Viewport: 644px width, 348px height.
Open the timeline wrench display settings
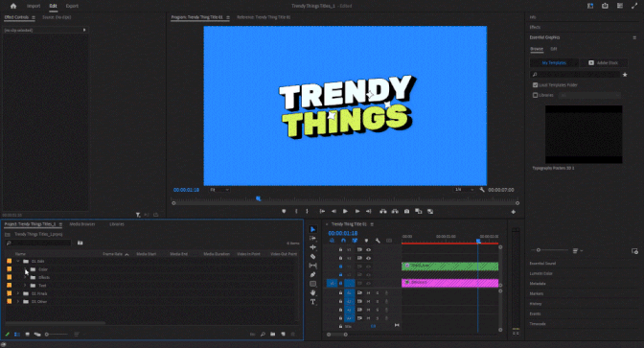(x=378, y=241)
